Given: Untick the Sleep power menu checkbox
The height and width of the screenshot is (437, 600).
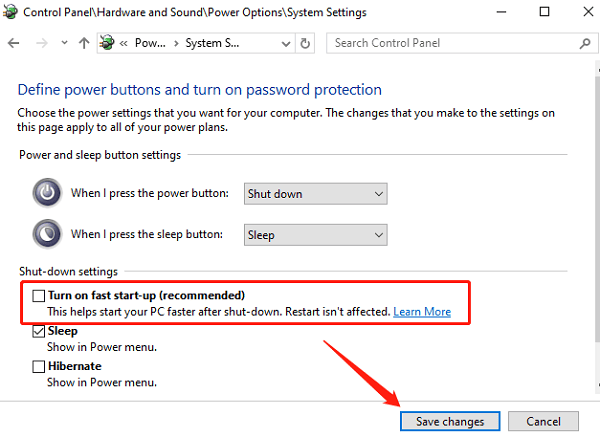Looking at the screenshot, I should tap(39, 331).
